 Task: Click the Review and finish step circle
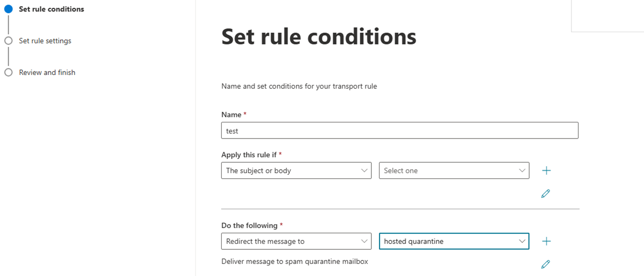(8, 73)
